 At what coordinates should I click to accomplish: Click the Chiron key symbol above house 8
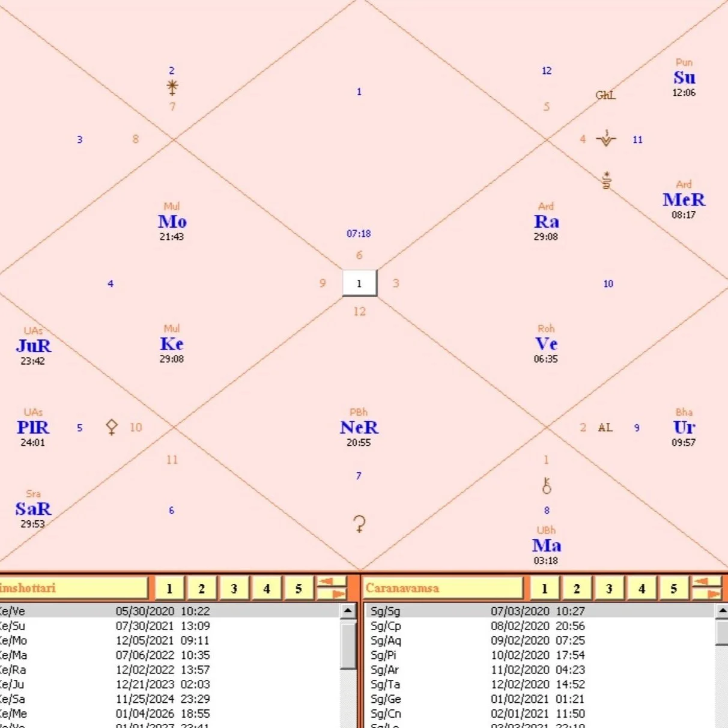click(x=547, y=486)
